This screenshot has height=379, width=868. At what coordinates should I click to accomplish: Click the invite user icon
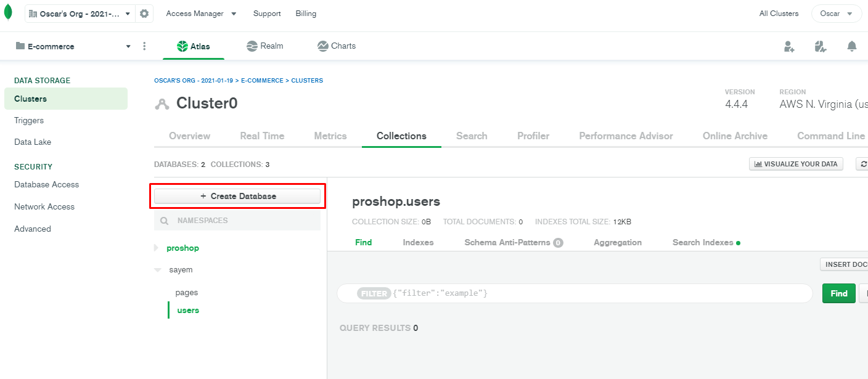tap(790, 46)
